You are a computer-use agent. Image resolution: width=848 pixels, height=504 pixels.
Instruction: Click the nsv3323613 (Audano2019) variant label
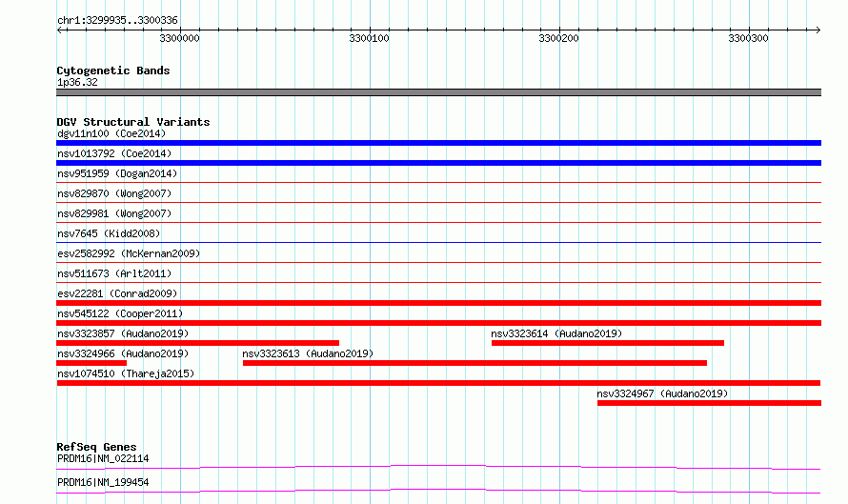pos(308,353)
